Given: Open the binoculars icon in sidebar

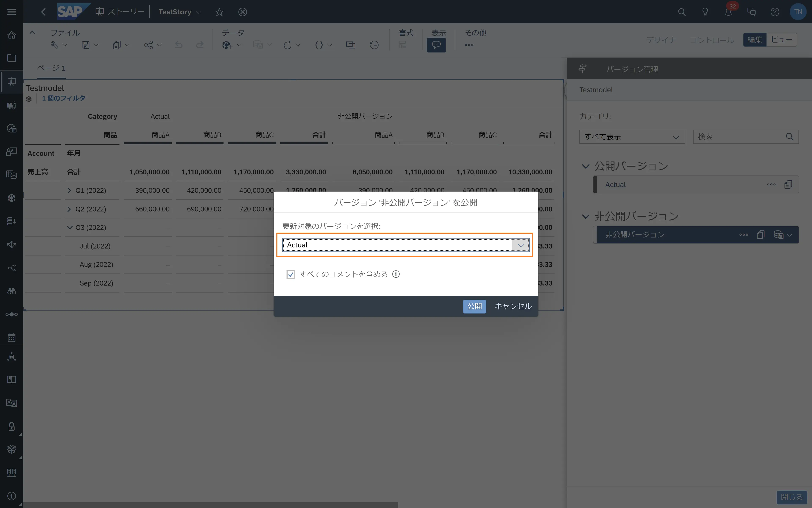Looking at the screenshot, I should (12, 291).
